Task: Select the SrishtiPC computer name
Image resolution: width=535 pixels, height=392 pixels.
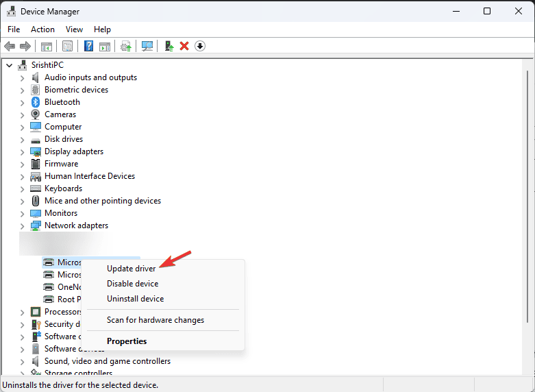Action: point(47,65)
